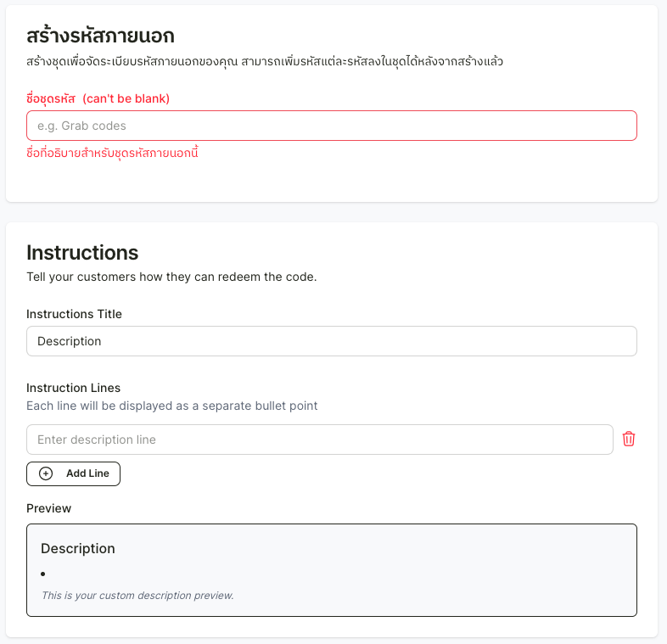Click the 'Instructions Title' label
Viewport: 667px width, 644px height.
tap(74, 314)
